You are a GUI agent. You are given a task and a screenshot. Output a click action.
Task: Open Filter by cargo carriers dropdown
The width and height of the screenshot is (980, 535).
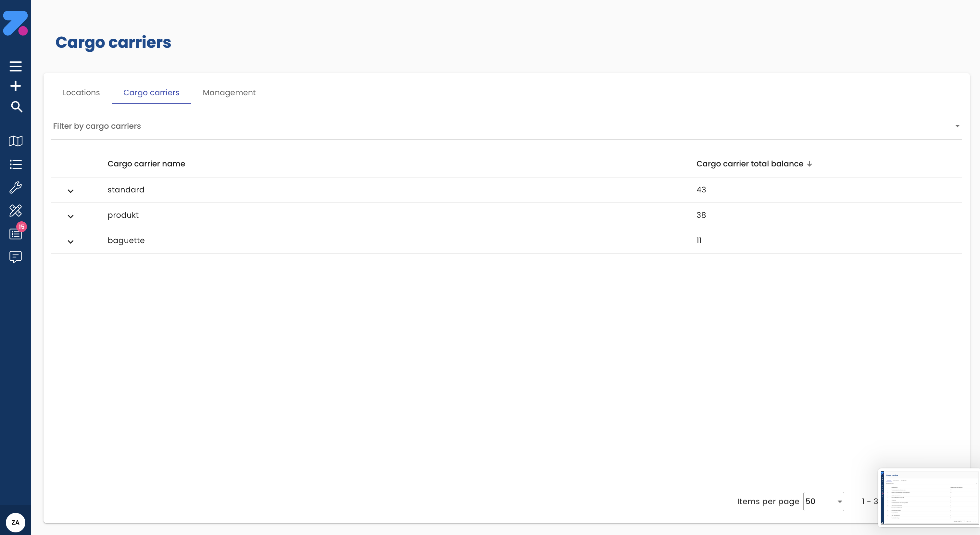[x=506, y=126]
